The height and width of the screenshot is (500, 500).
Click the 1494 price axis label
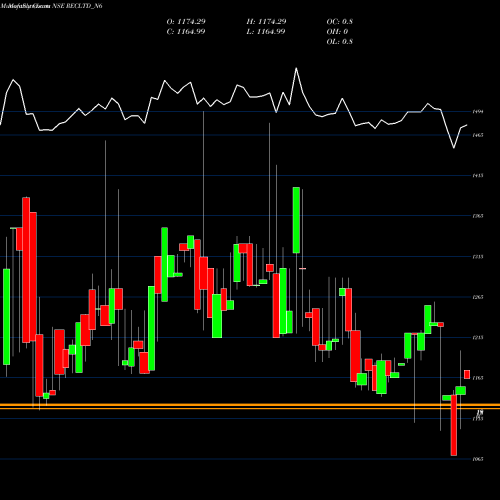coord(478,112)
